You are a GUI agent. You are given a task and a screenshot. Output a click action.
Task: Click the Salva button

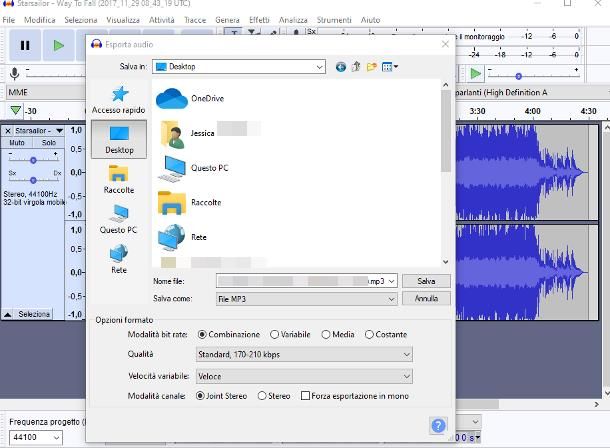426,281
